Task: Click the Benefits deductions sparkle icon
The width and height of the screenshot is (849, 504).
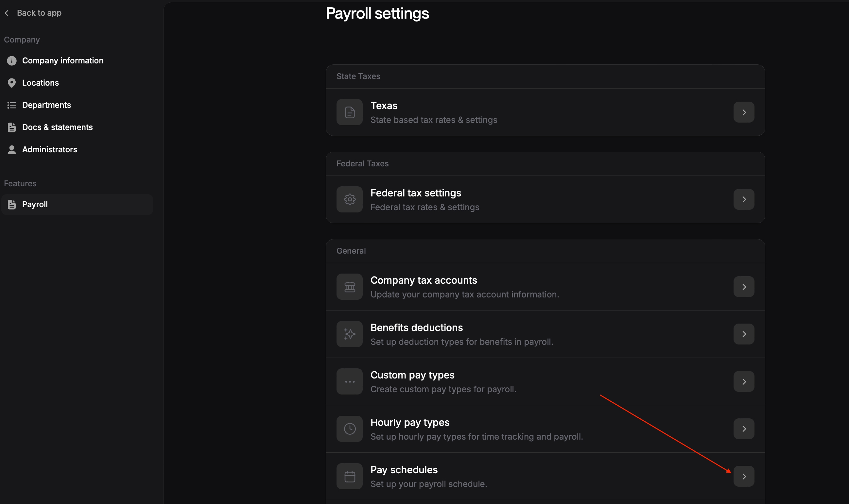Action: coord(350,334)
